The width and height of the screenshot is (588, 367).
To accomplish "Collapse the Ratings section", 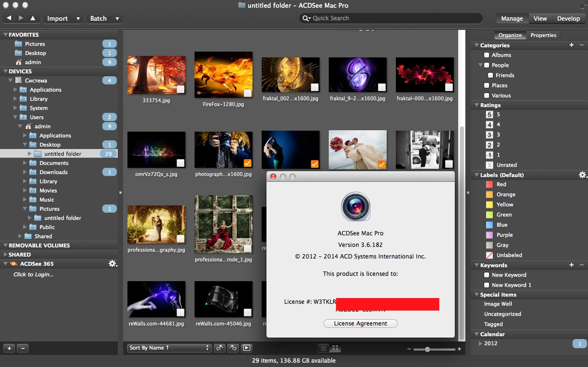I will click(x=476, y=105).
